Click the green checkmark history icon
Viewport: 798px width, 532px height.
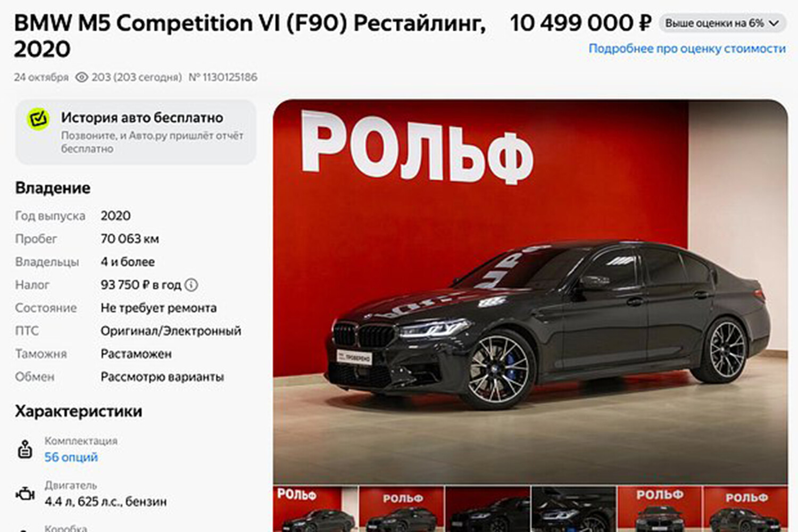[x=38, y=119]
